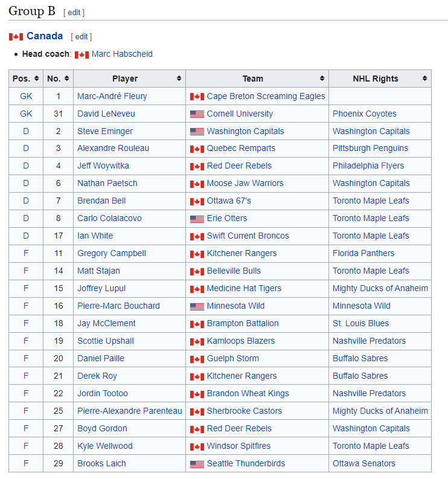The image size is (448, 479).
Task: Click US flag beside Cornell University
Action: click(197, 114)
